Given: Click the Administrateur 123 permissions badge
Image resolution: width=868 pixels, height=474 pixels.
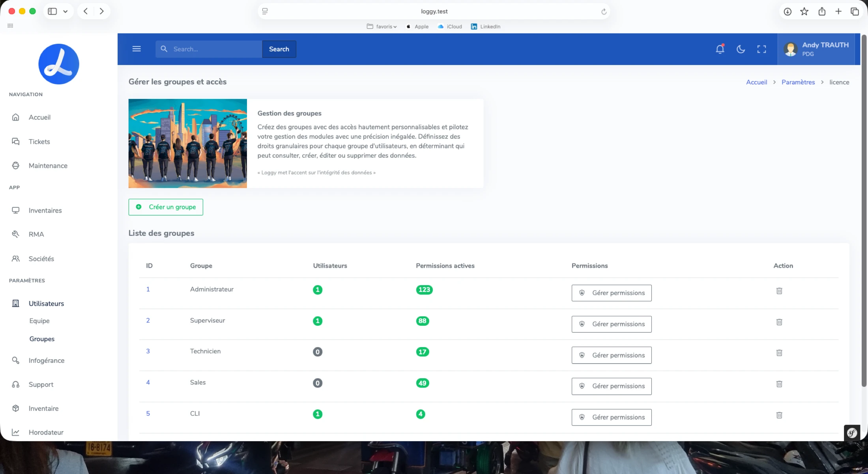Looking at the screenshot, I should pos(424,290).
